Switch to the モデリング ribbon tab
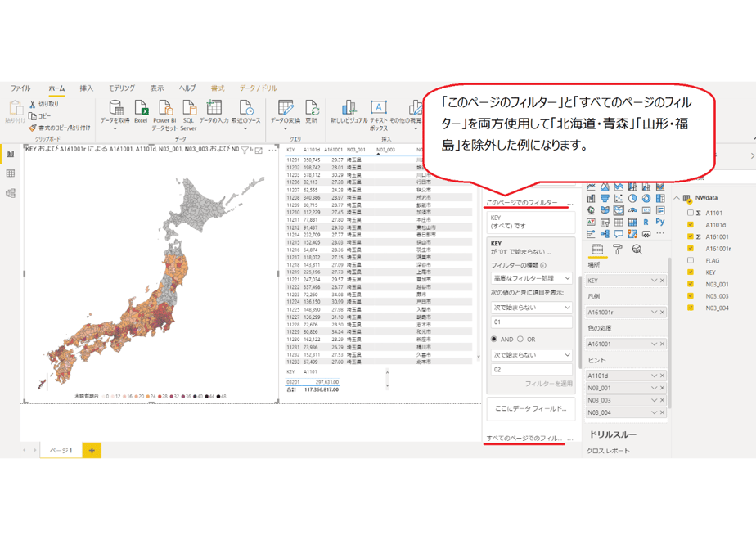The height and width of the screenshot is (540, 756). click(121, 88)
